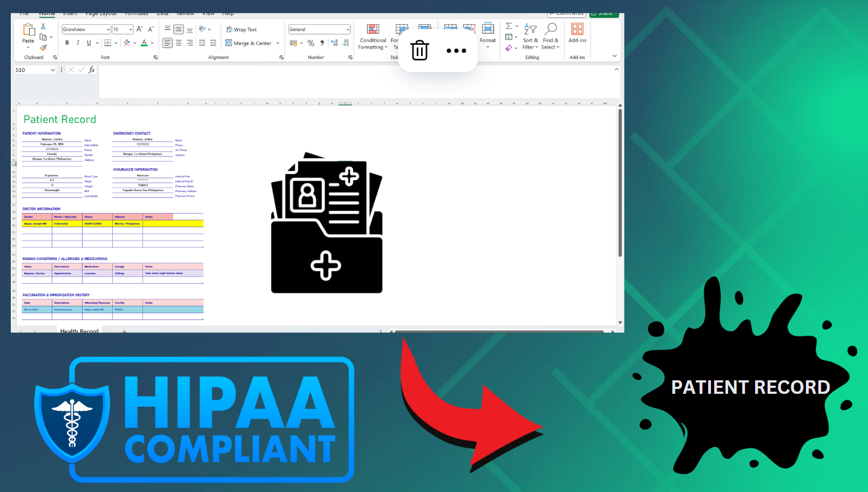The width and height of the screenshot is (868, 492).
Task: Open the Grandview font name dropdown
Action: pyautogui.click(x=108, y=29)
